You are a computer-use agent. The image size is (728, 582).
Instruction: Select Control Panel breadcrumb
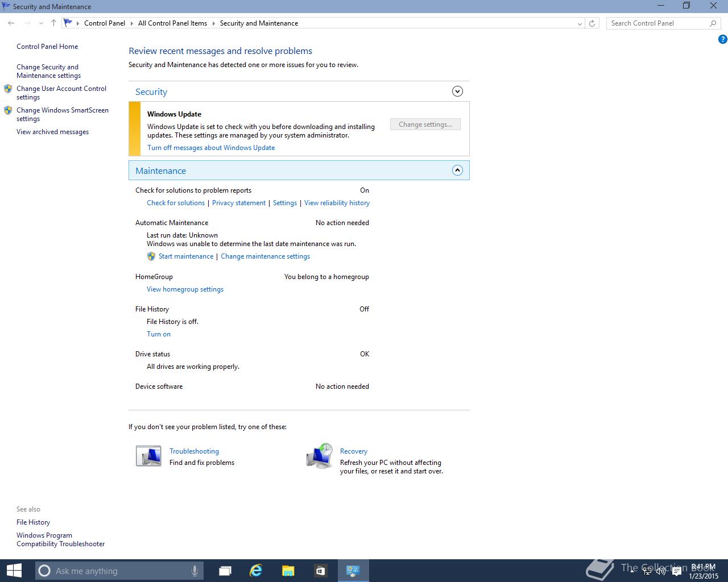click(105, 23)
